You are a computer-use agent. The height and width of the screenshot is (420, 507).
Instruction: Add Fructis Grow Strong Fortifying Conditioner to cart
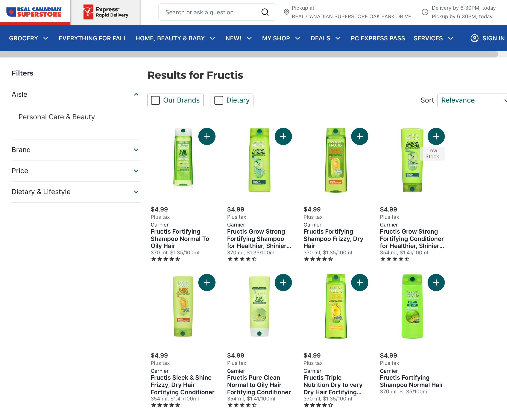point(436,136)
